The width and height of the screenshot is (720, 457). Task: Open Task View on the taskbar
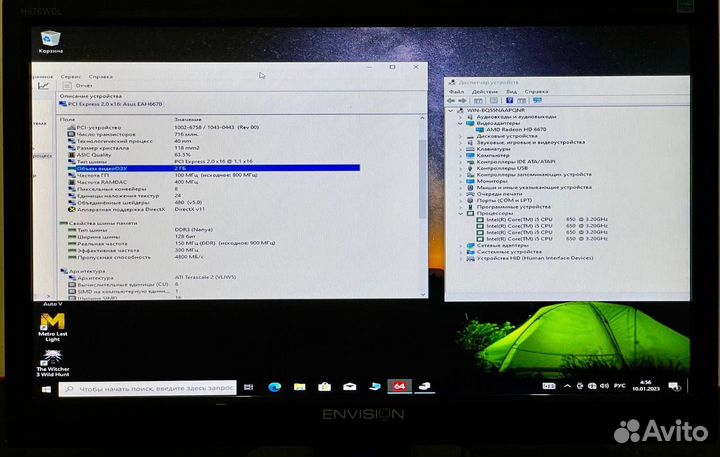248,387
